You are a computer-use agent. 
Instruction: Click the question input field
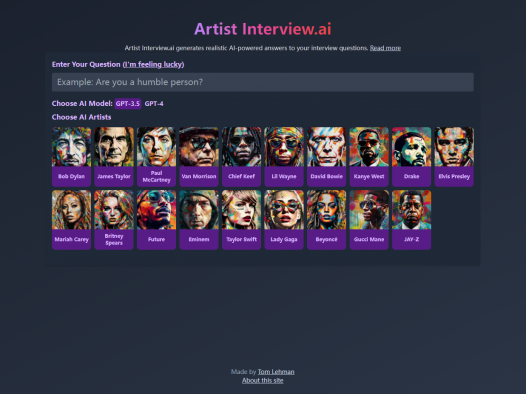pyautogui.click(x=263, y=82)
